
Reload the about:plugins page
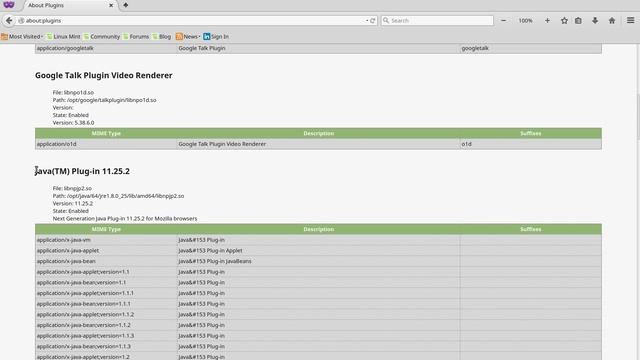pyautogui.click(x=373, y=20)
